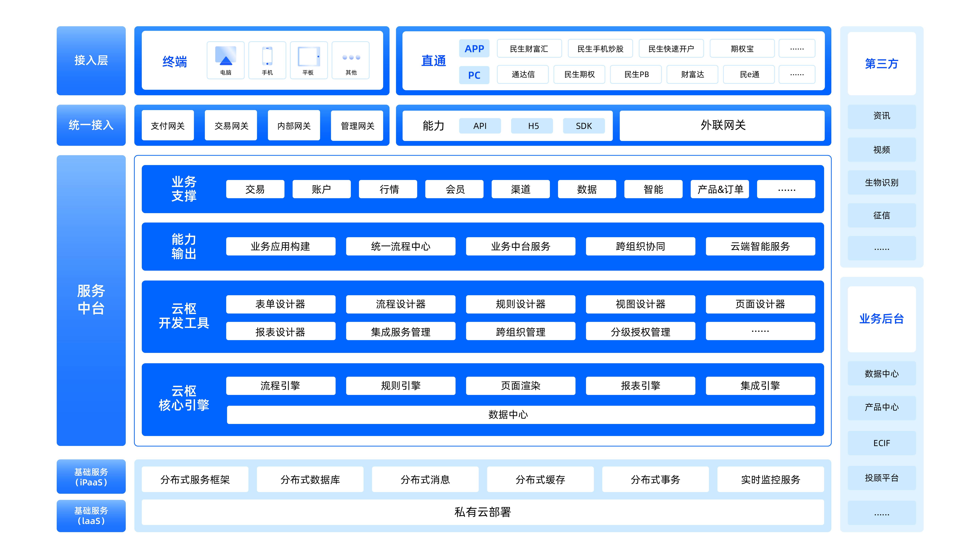Click 交易 in 业务支撑 row
Image resolution: width=980 pixels, height=551 pixels.
pyautogui.click(x=255, y=189)
